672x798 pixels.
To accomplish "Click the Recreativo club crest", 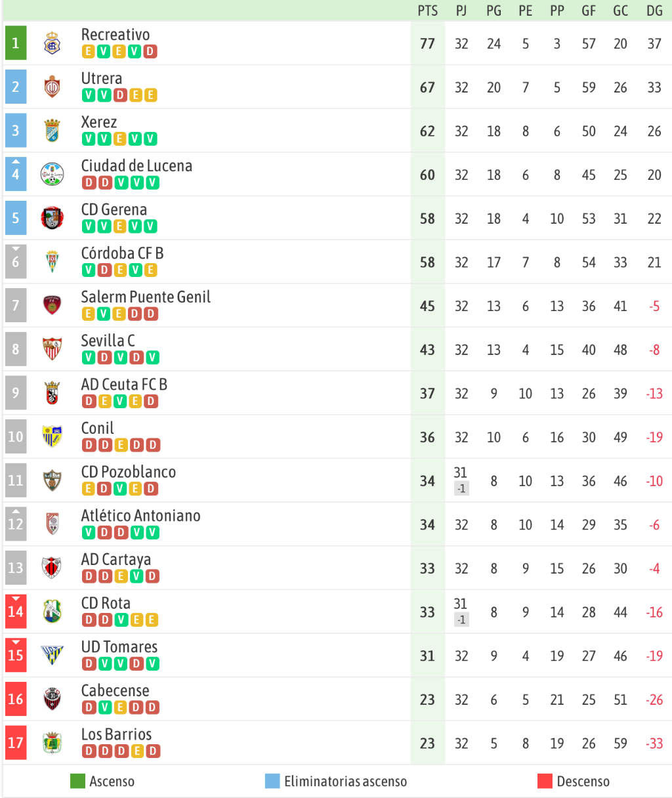I will coord(52,43).
